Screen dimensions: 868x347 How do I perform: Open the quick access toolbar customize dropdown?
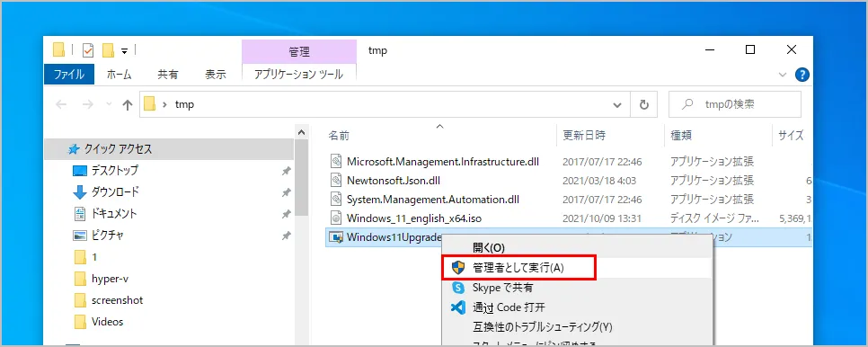tap(125, 51)
